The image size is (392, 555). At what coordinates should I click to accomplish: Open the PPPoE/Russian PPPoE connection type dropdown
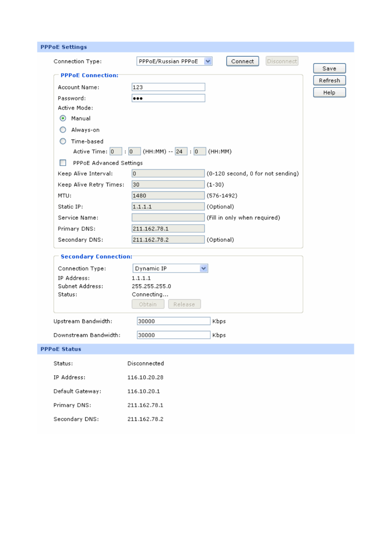174,61
